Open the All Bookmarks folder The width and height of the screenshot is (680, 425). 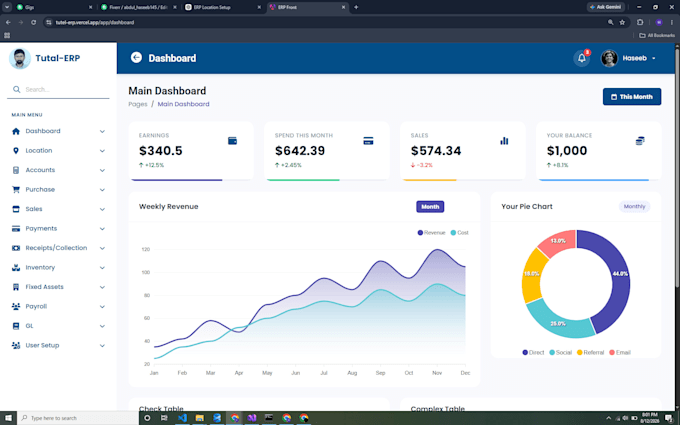coord(657,35)
